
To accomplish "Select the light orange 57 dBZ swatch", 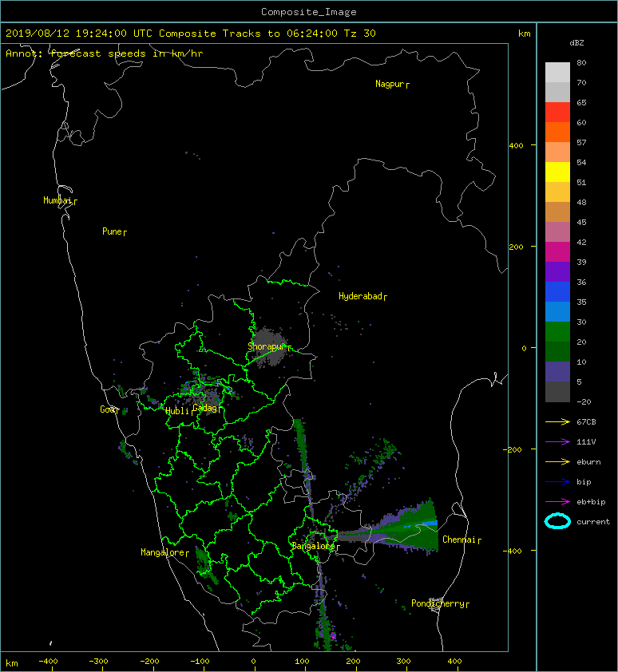I will coord(557,152).
